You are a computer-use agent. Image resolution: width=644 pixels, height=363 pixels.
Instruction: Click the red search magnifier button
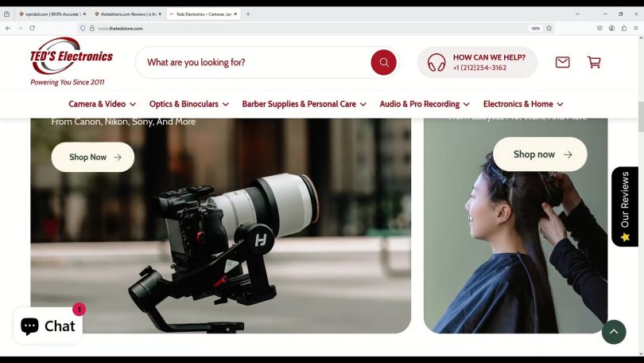click(383, 62)
